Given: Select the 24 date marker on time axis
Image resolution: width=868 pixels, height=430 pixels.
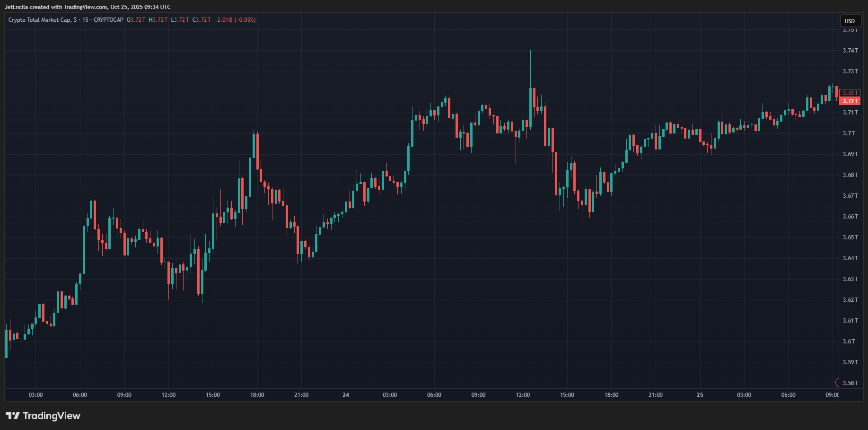Looking at the screenshot, I should click(x=346, y=395).
